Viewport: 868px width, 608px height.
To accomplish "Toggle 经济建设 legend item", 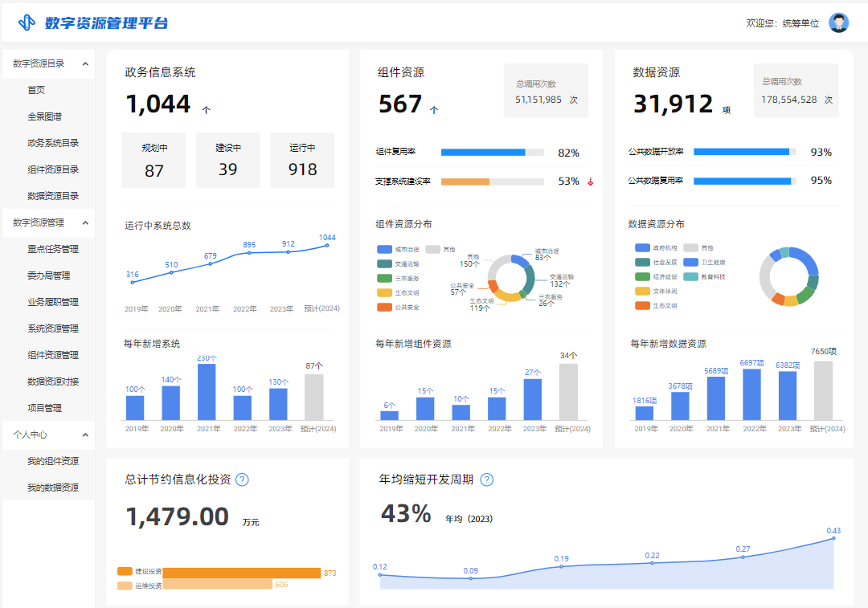I will point(656,276).
